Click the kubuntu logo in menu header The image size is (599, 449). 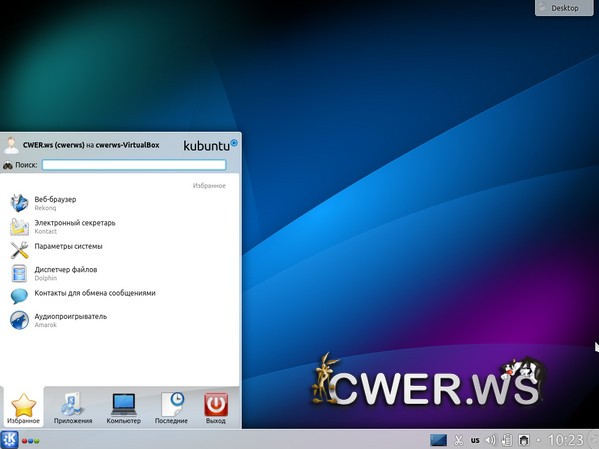point(210,145)
